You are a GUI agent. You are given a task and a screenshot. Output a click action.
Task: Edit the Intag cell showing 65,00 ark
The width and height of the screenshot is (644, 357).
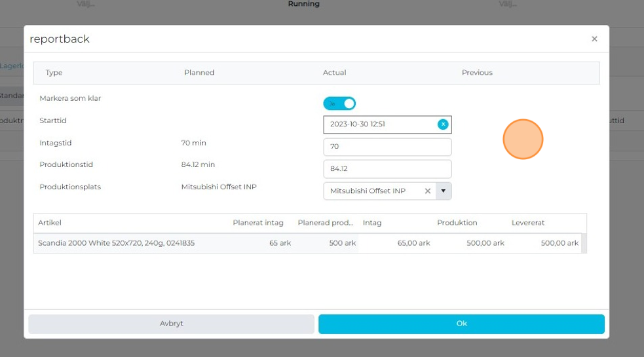pyautogui.click(x=396, y=243)
